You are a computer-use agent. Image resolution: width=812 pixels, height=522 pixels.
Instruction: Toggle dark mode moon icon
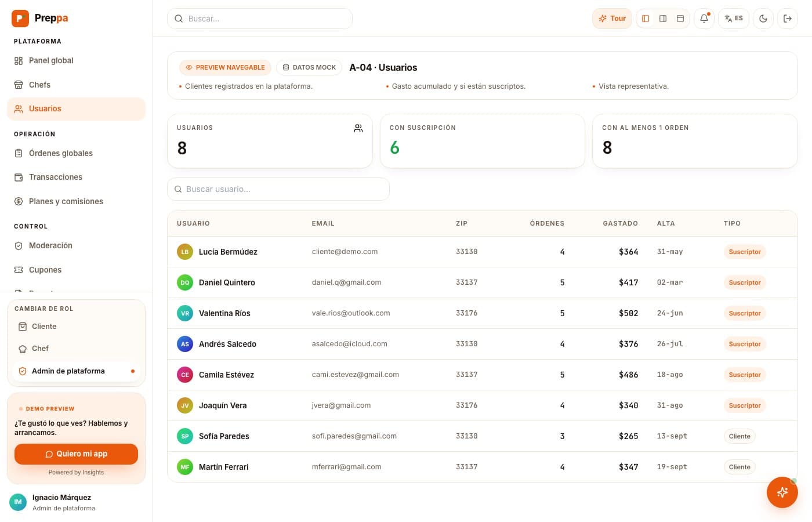coord(763,19)
